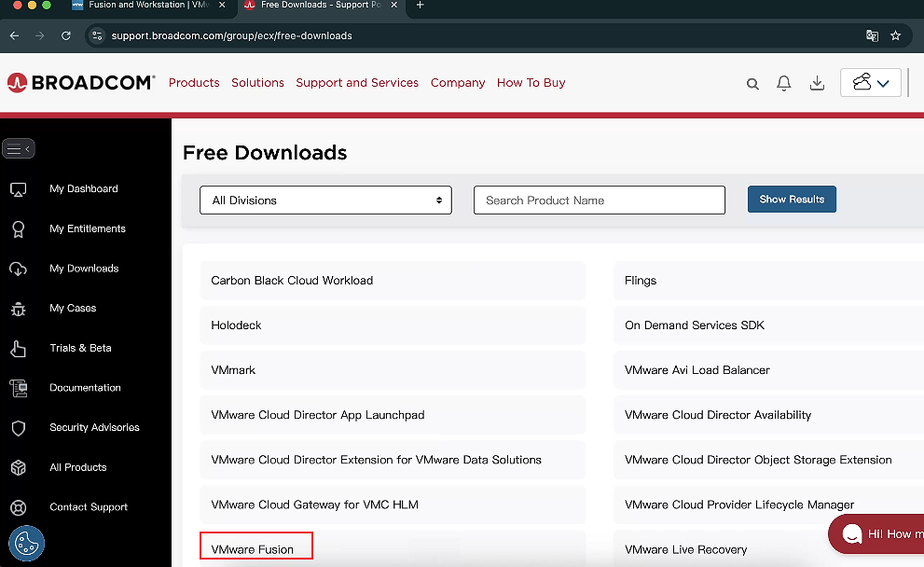Open Trials & Beta link
The width and height of the screenshot is (924, 567).
click(80, 348)
